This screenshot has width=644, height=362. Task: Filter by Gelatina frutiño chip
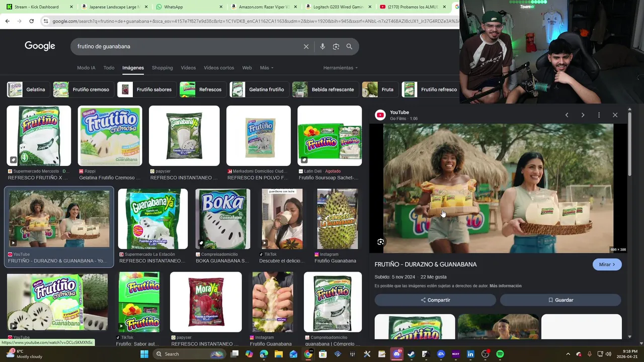click(x=259, y=89)
